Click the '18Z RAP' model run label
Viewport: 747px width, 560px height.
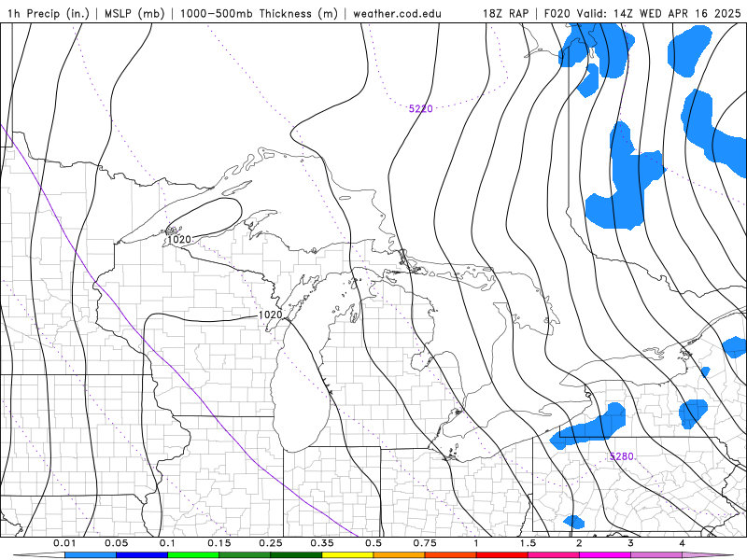505,13
